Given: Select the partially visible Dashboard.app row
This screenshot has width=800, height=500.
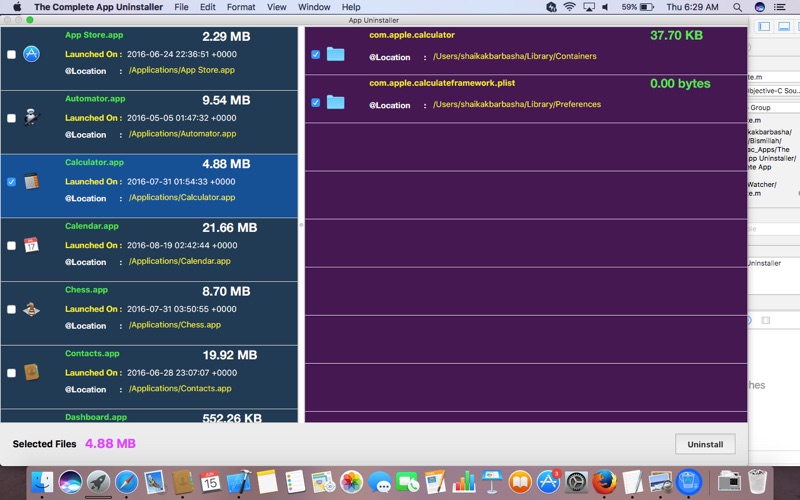Looking at the screenshot, I should click(x=149, y=416).
